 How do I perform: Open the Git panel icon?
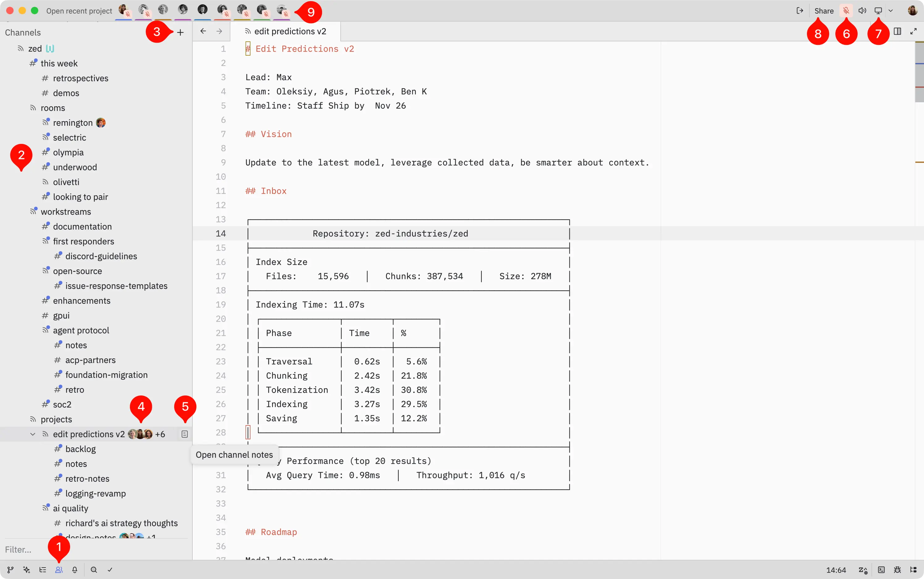[10, 569]
